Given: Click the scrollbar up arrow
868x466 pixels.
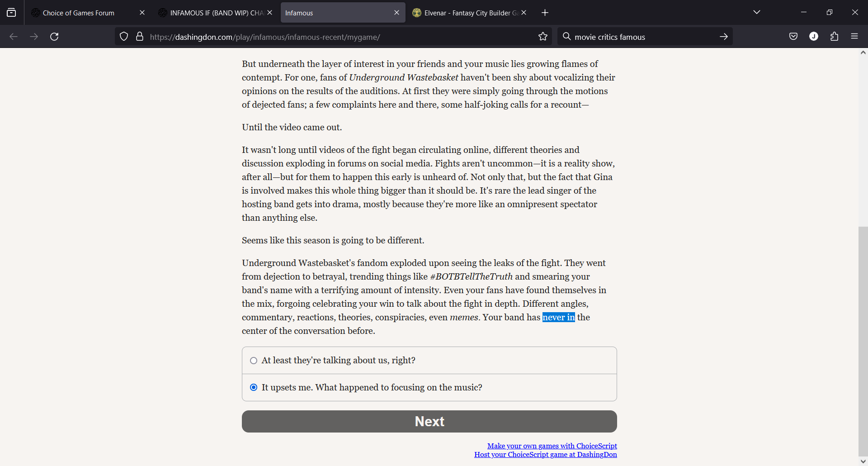Looking at the screenshot, I should click(863, 52).
